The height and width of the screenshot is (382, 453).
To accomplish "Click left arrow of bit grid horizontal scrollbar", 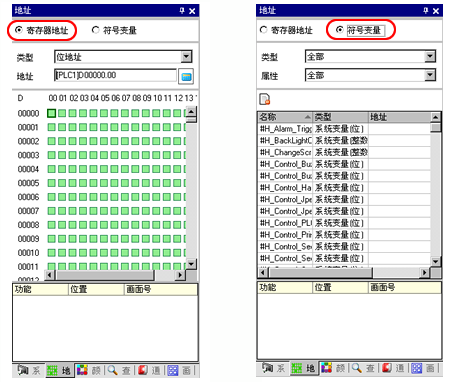I will tap(50, 275).
